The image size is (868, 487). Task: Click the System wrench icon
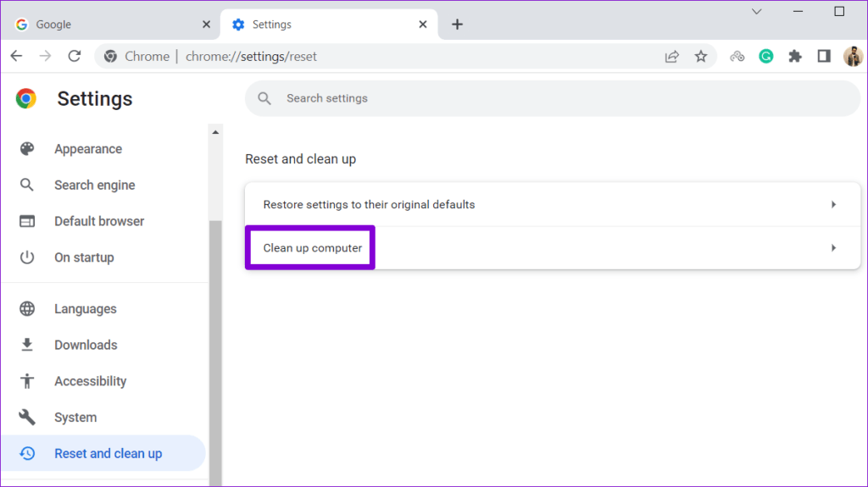27,418
